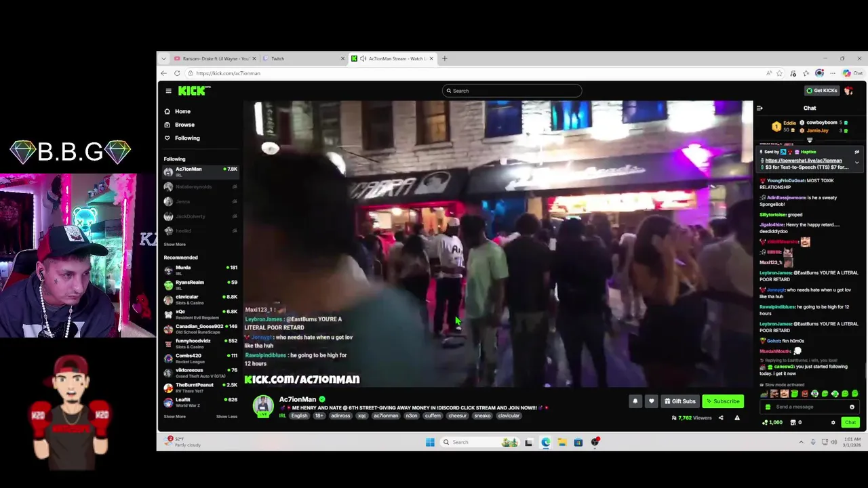Reload the page with refresh icon
Viewport: 868px width, 488px height.
tap(177, 73)
